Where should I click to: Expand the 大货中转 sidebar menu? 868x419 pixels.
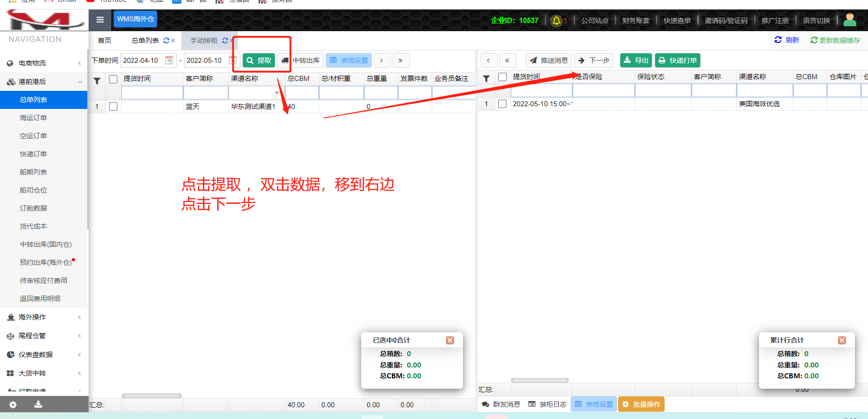(x=44, y=373)
